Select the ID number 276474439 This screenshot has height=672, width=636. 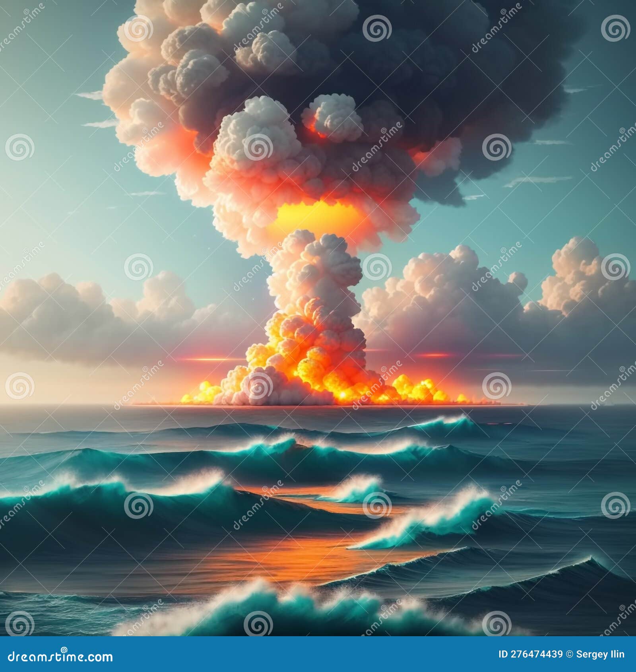537,654
